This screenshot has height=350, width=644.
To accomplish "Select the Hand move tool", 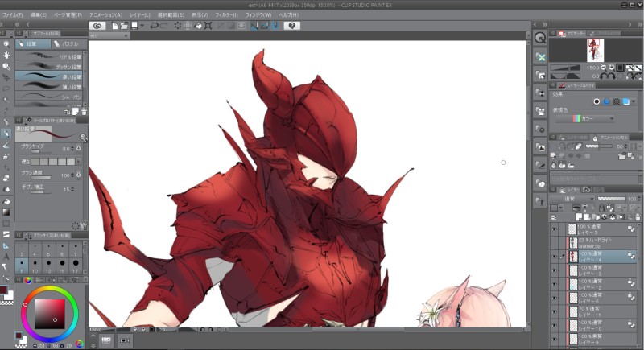I will [x=6, y=55].
